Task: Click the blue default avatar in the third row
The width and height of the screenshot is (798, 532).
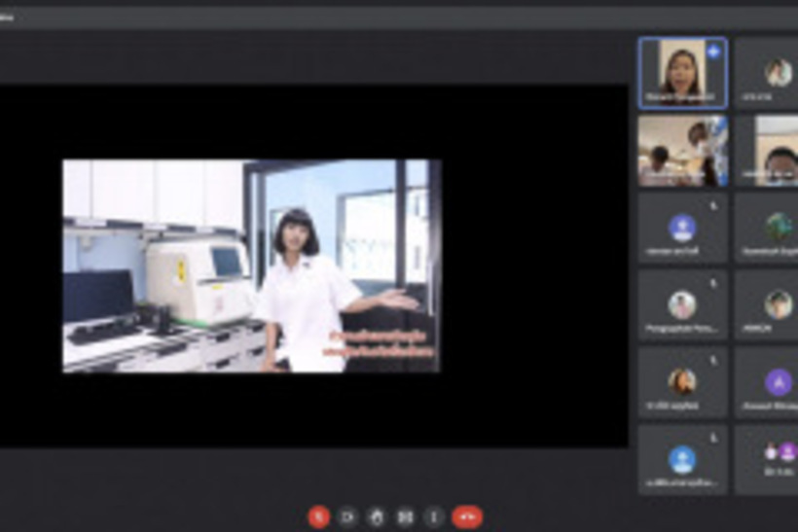Action: point(682,228)
